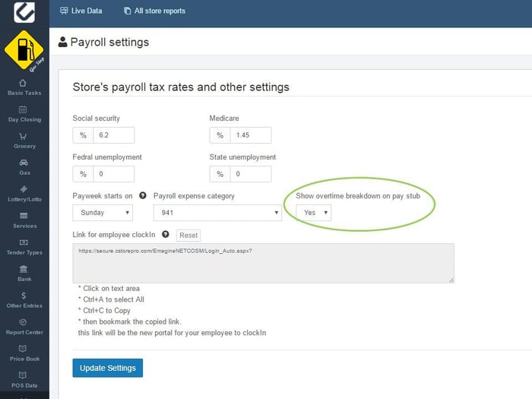Screen dimensions: 532x399
Task: Go to Day Closing section
Action: (x=24, y=113)
